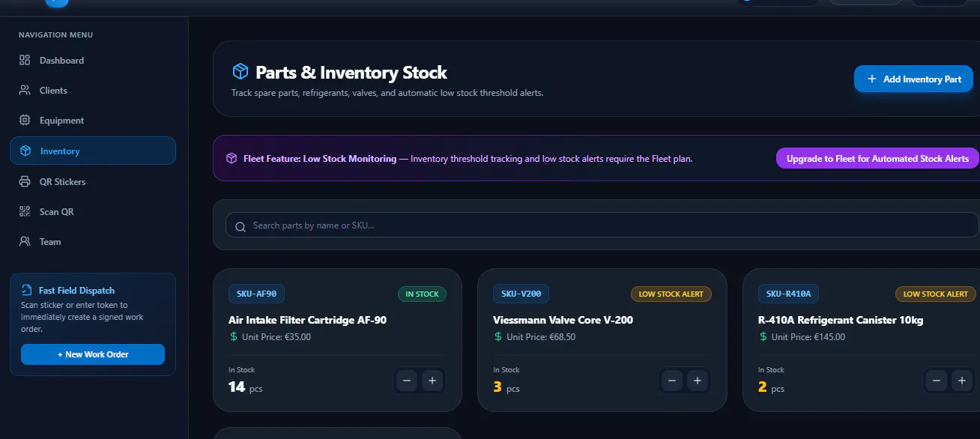980x439 pixels.
Task: Click LOW STOCK ALERT badge on R-410A card
Action: pyautogui.click(x=936, y=294)
